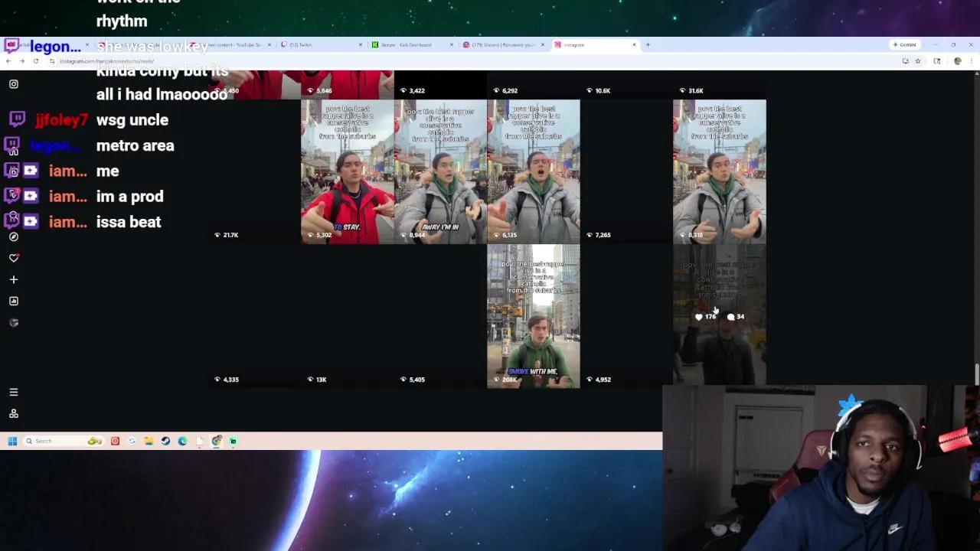Open Notifications heart icon in sidebar
This screenshot has width=980, height=551.
pos(13,258)
